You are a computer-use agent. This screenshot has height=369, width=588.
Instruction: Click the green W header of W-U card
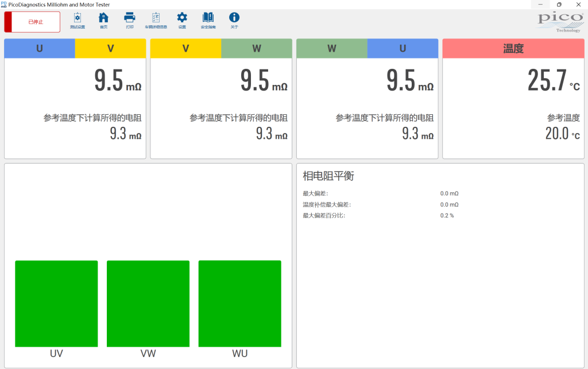pos(332,48)
